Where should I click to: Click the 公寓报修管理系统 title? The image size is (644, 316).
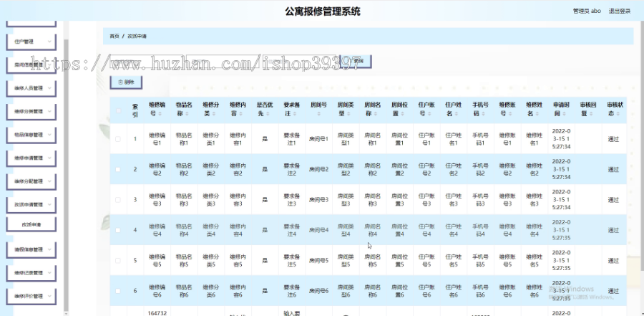coord(323,11)
